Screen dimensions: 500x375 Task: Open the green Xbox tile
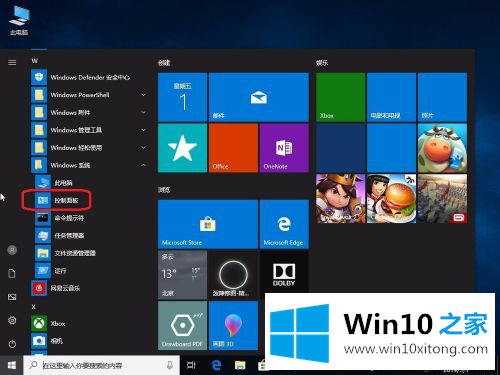(341, 97)
